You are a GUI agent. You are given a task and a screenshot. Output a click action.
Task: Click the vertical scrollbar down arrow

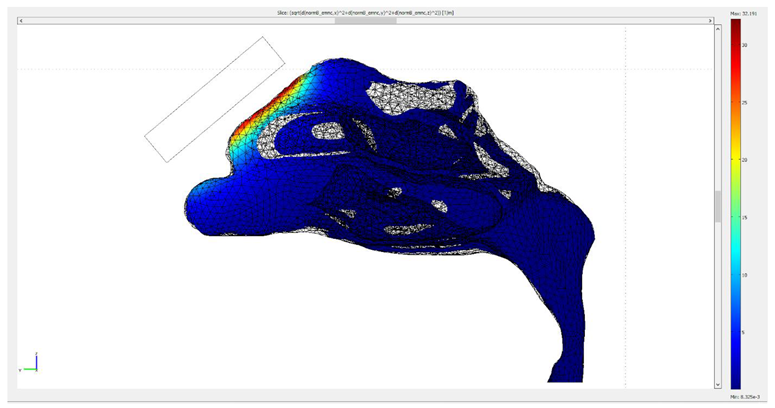click(717, 383)
